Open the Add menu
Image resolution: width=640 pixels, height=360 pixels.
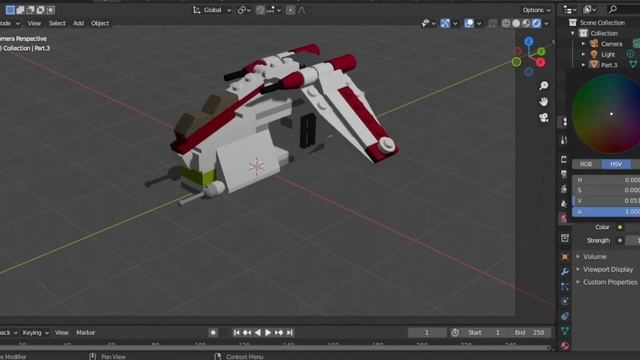[x=78, y=23]
